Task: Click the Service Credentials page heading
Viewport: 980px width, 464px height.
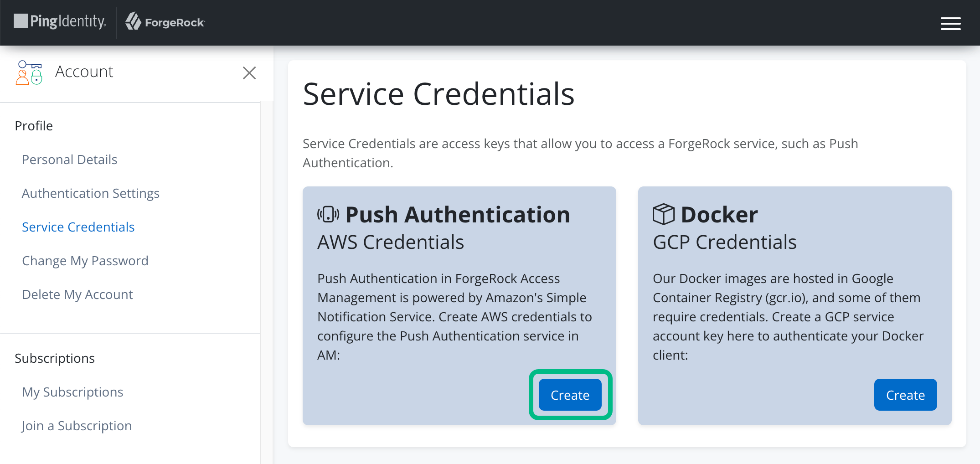Action: pyautogui.click(x=438, y=94)
